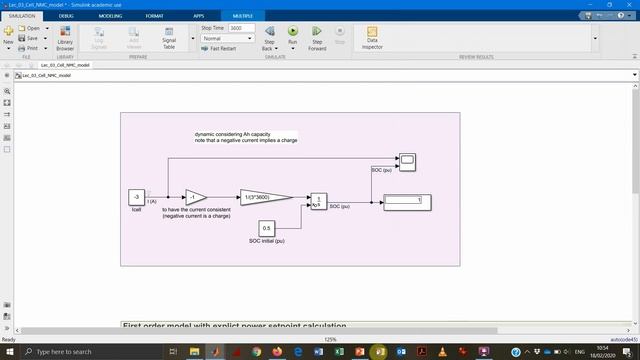Image resolution: width=640 pixels, height=360 pixels.
Task: Select the Display block showing 1
Action: [407, 202]
